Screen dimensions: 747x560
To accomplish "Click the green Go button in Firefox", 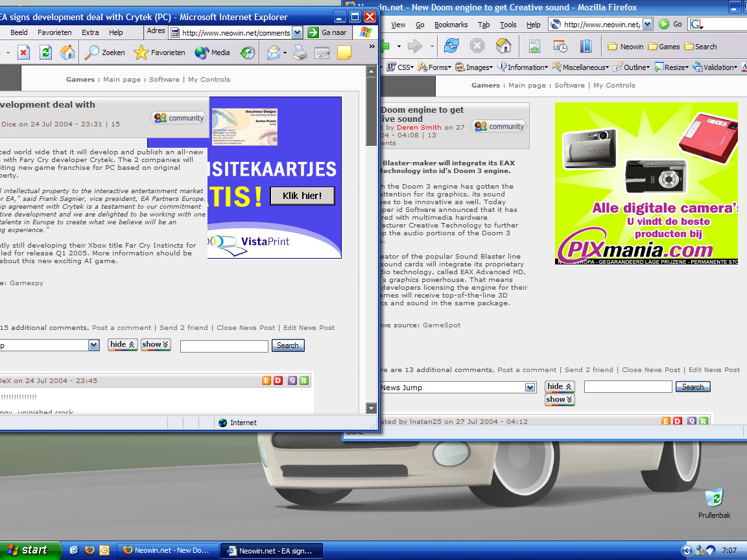I will coord(670,24).
